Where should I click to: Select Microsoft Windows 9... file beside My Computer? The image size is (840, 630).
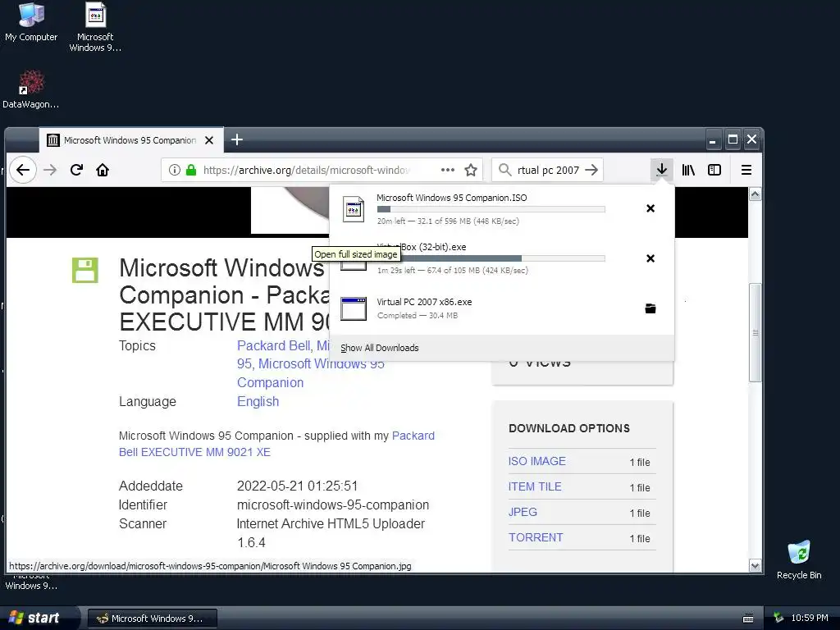95,27
